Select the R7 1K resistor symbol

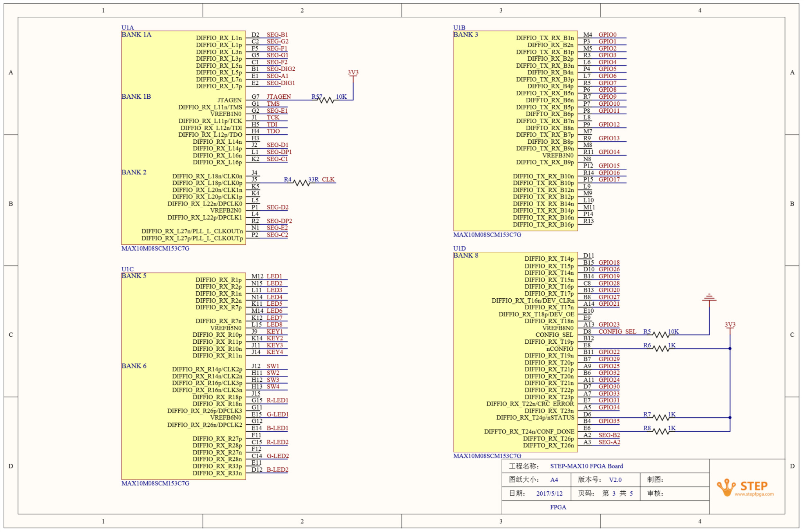[661, 418]
